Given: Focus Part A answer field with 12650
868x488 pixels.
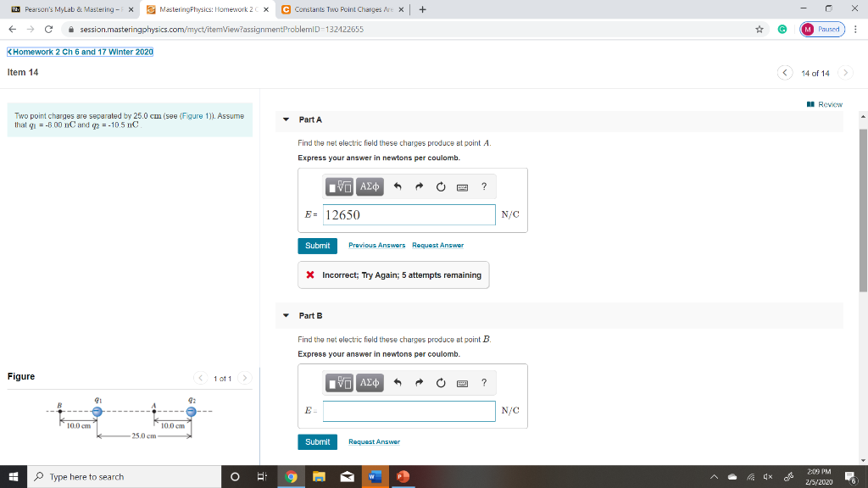Looking at the screenshot, I should point(409,214).
